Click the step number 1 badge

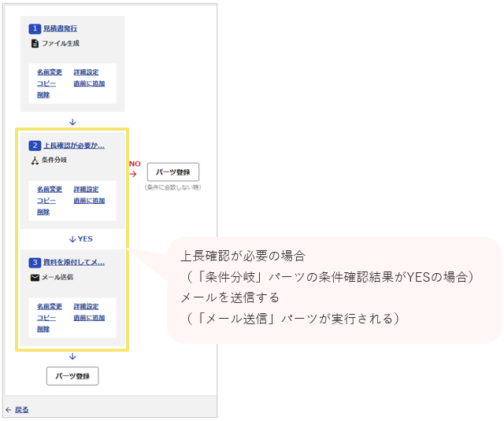[x=35, y=28]
